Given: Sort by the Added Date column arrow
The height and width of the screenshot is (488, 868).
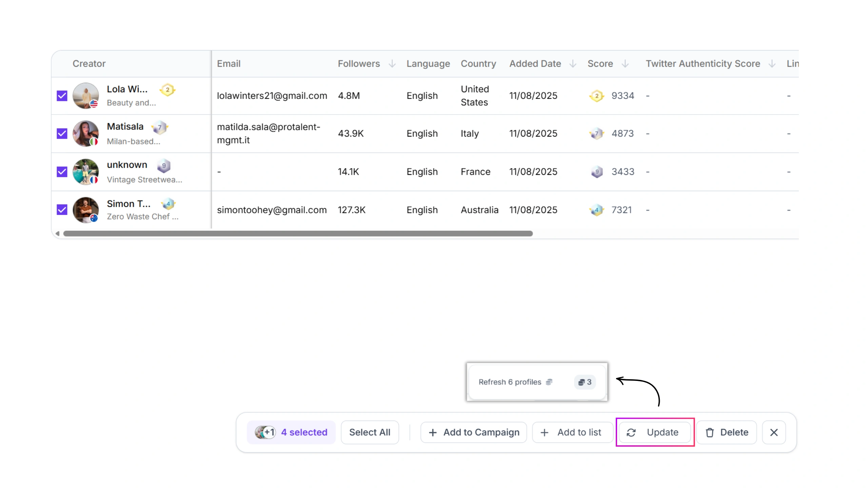Looking at the screenshot, I should (x=573, y=64).
